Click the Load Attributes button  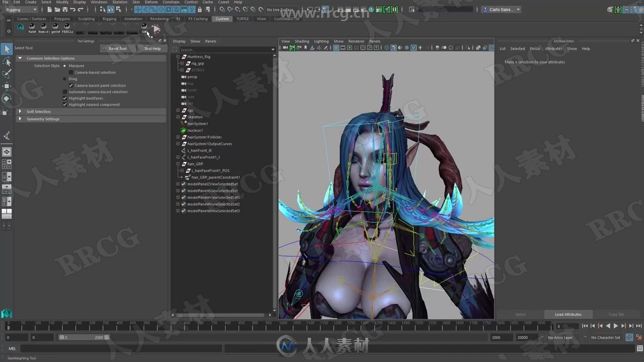(568, 314)
